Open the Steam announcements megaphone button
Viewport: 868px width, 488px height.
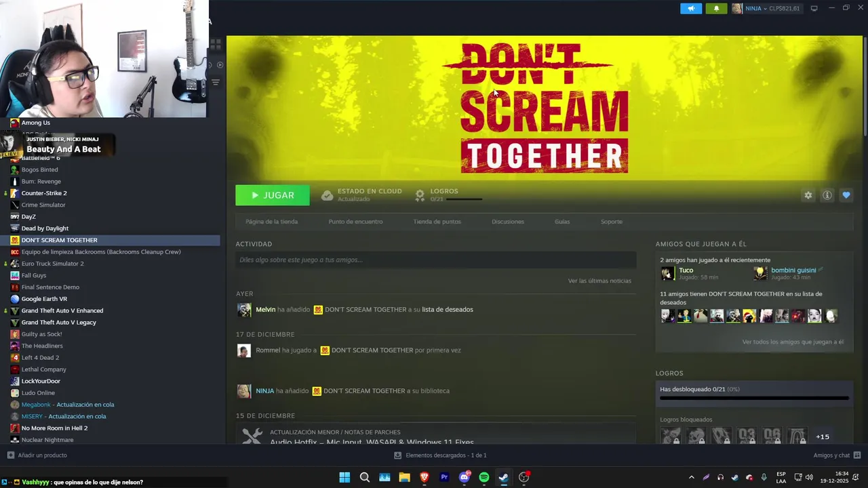point(691,8)
